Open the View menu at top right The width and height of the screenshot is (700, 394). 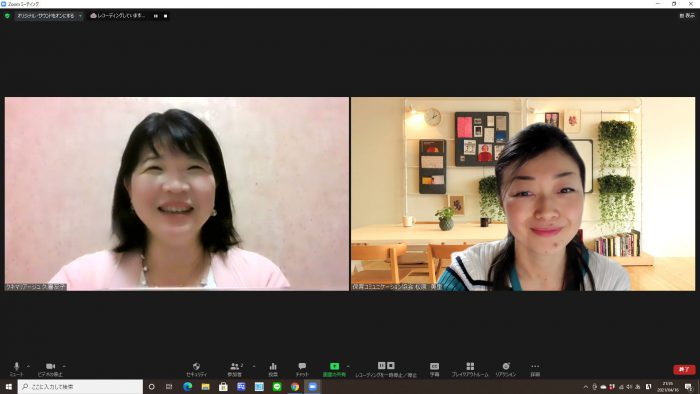687,16
